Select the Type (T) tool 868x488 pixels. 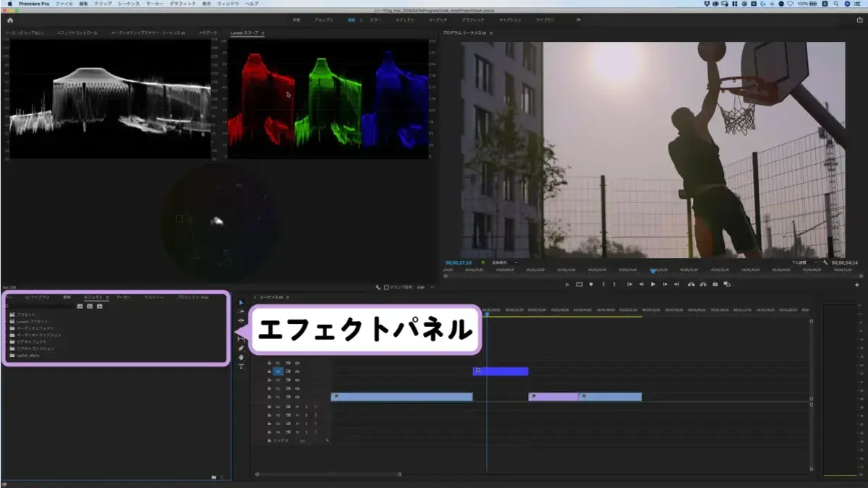[242, 367]
